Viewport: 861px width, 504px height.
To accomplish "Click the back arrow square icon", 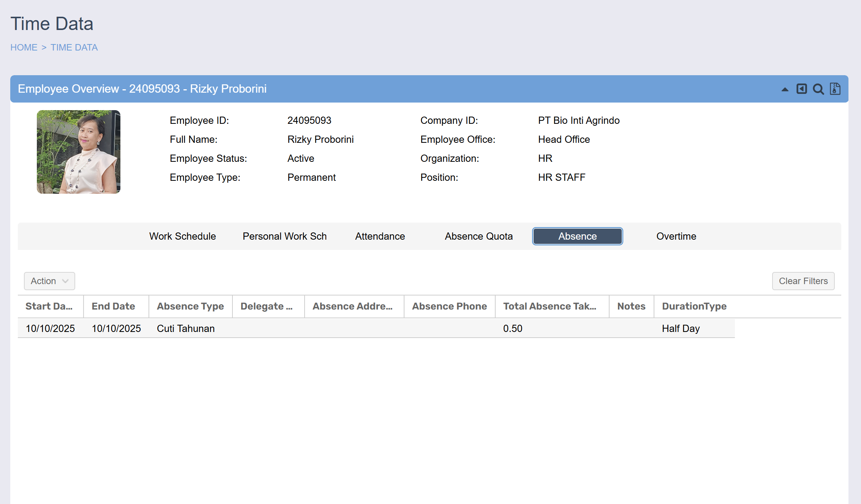I will pyautogui.click(x=801, y=89).
